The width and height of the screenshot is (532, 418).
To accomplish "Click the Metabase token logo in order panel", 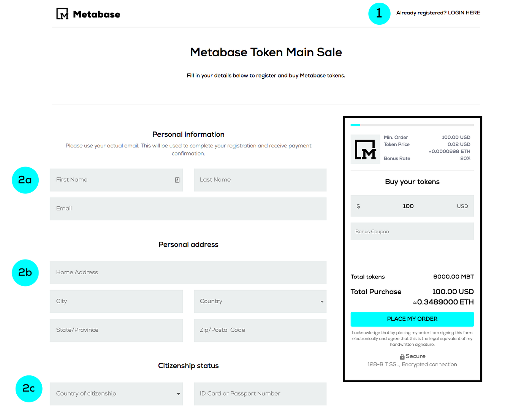I will pos(365,149).
